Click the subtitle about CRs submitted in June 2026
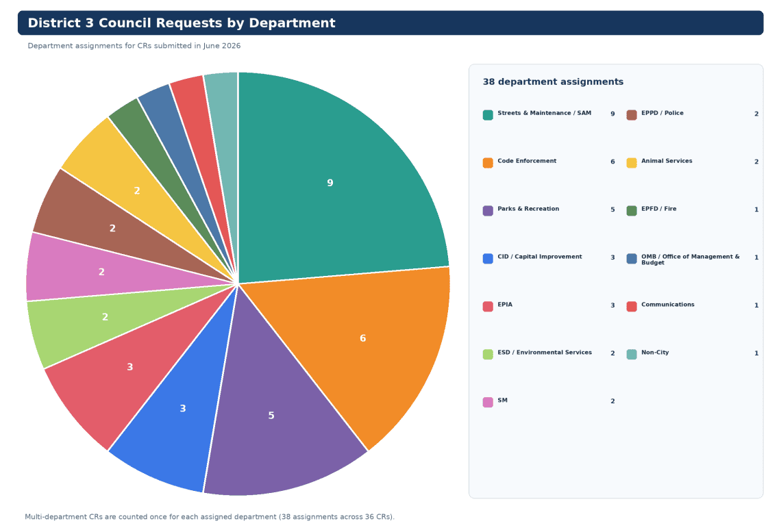Image resolution: width=781 pixels, height=532 pixels. point(134,46)
